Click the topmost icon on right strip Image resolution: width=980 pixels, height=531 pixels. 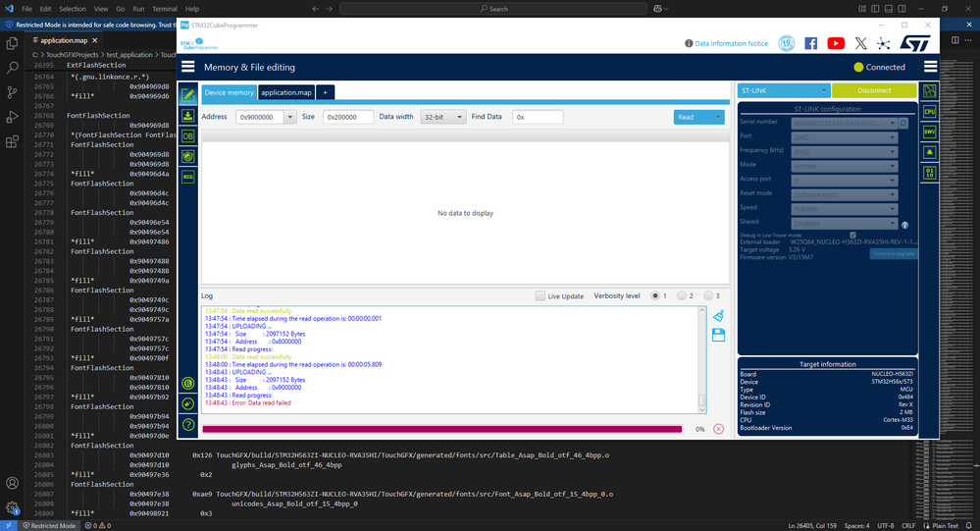pyautogui.click(x=929, y=91)
